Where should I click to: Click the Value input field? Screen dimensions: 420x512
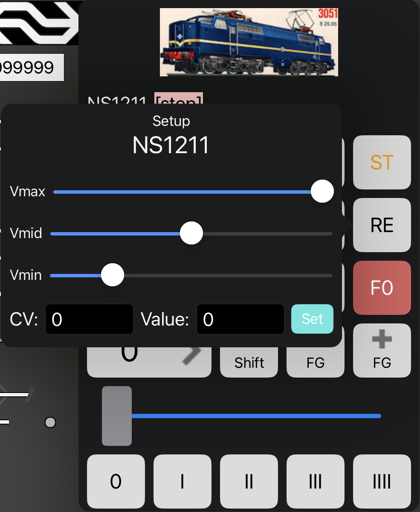point(240,319)
